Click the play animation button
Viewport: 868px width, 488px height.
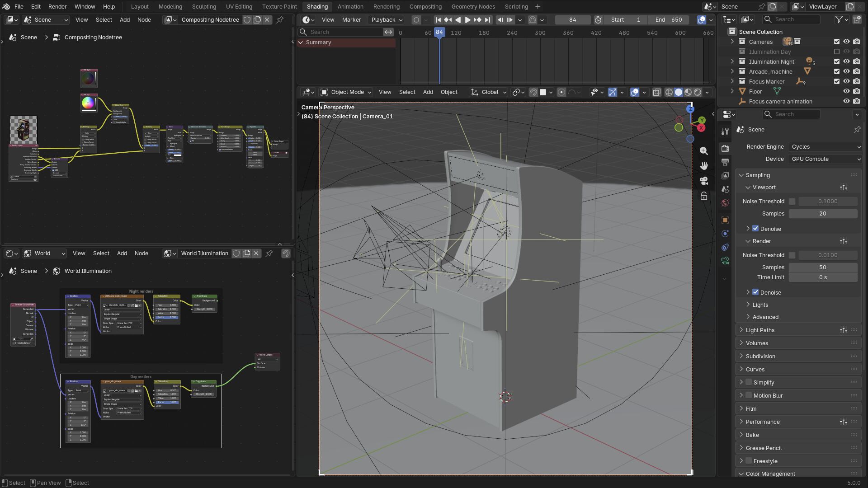coord(467,20)
